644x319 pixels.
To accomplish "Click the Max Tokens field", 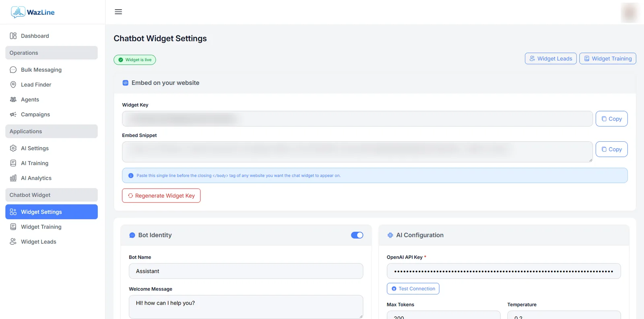I will point(444,315).
